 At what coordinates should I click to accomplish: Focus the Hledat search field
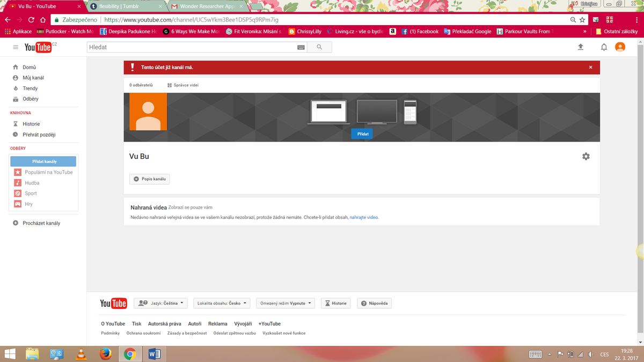[191, 47]
